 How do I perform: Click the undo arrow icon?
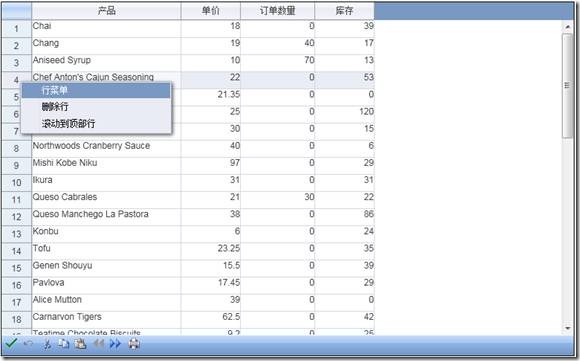[x=28, y=344]
